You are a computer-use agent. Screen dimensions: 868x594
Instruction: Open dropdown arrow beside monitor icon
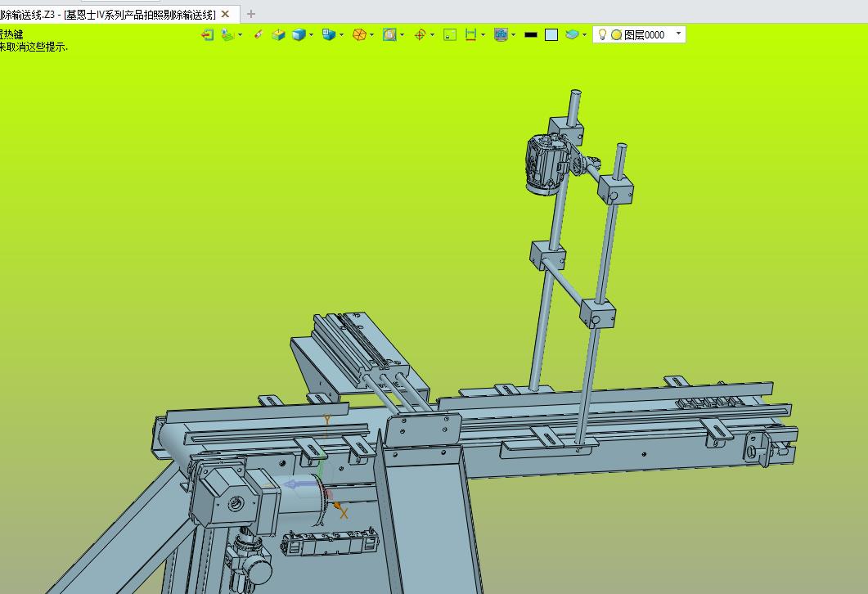coord(514,35)
